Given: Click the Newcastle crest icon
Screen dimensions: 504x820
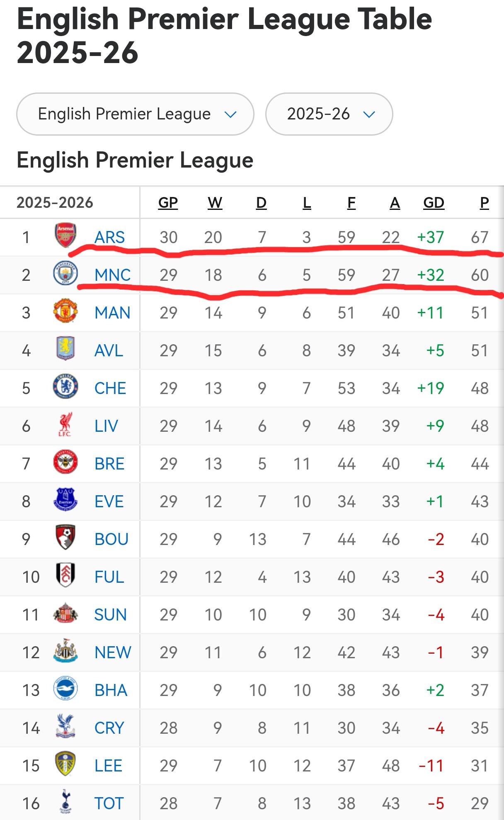Looking at the screenshot, I should tap(65, 651).
